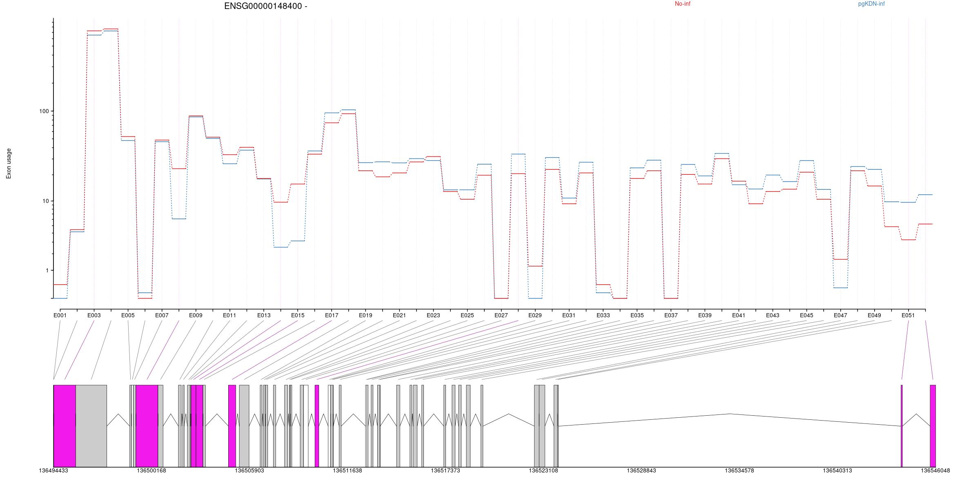Click the E017 exon axis label

point(332,315)
